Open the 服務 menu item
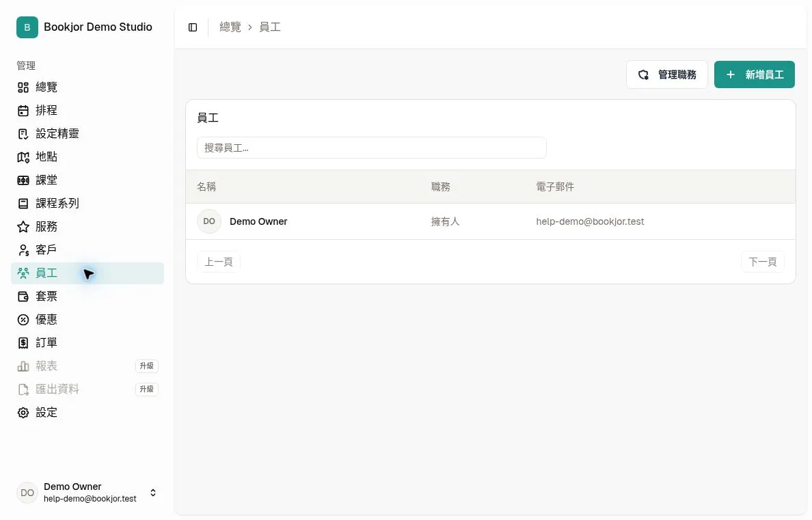The image size is (812, 520). click(x=87, y=227)
